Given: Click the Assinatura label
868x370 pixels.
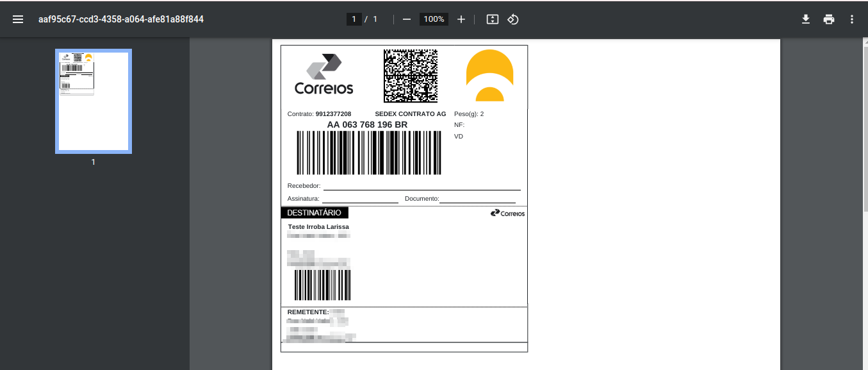Looking at the screenshot, I should click(x=304, y=199).
